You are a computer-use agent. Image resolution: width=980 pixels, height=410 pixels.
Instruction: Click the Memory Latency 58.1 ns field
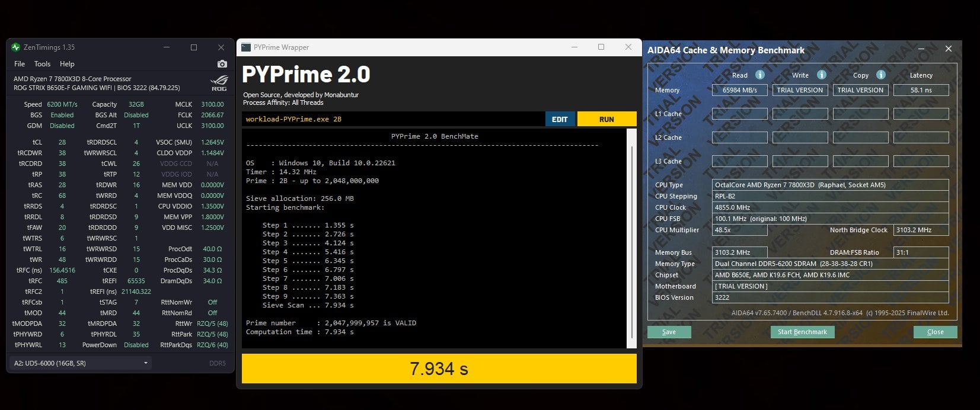coord(921,90)
